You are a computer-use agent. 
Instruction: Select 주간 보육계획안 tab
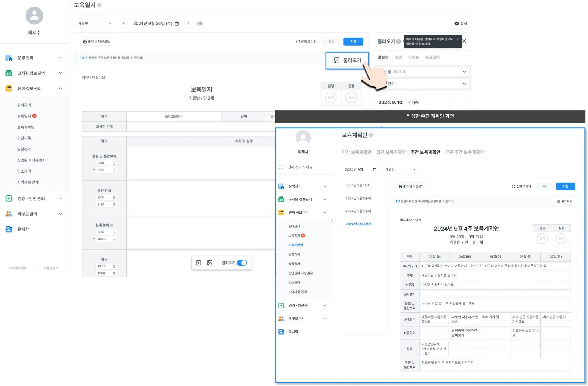[425, 152]
